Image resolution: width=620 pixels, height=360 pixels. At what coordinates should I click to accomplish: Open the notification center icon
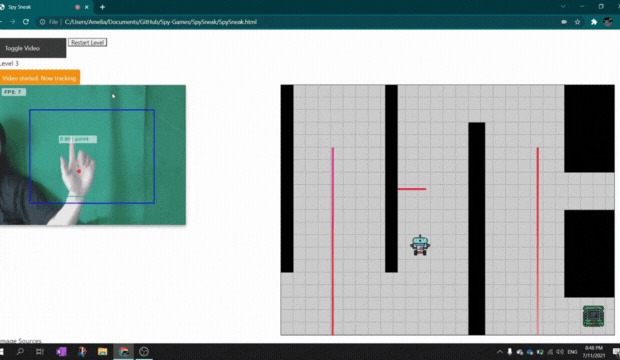616,352
